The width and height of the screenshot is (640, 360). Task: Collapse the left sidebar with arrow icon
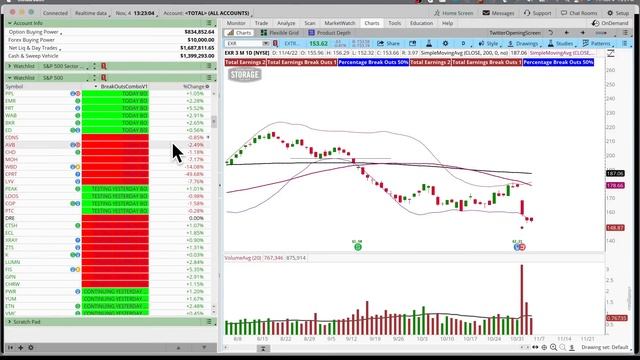coord(11,348)
